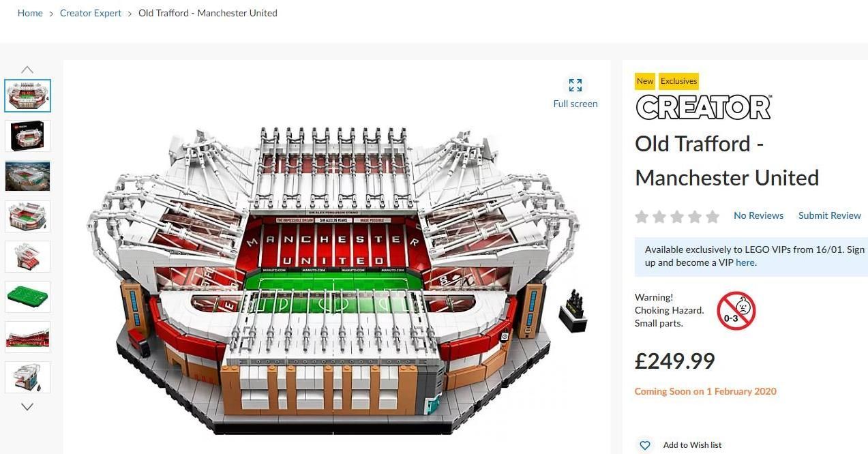Select the first stadium front thumbnail
Image resolution: width=868 pixels, height=454 pixels.
coord(28,96)
